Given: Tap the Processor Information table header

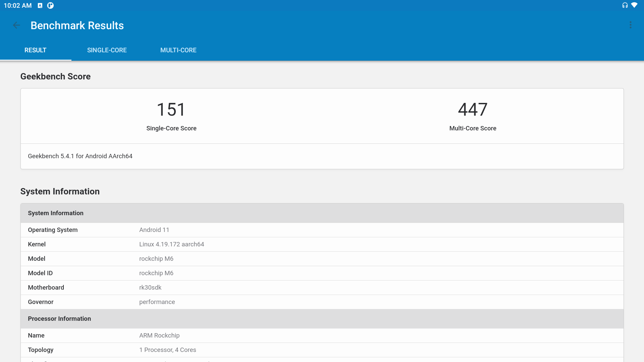Looking at the screenshot, I should point(322,319).
